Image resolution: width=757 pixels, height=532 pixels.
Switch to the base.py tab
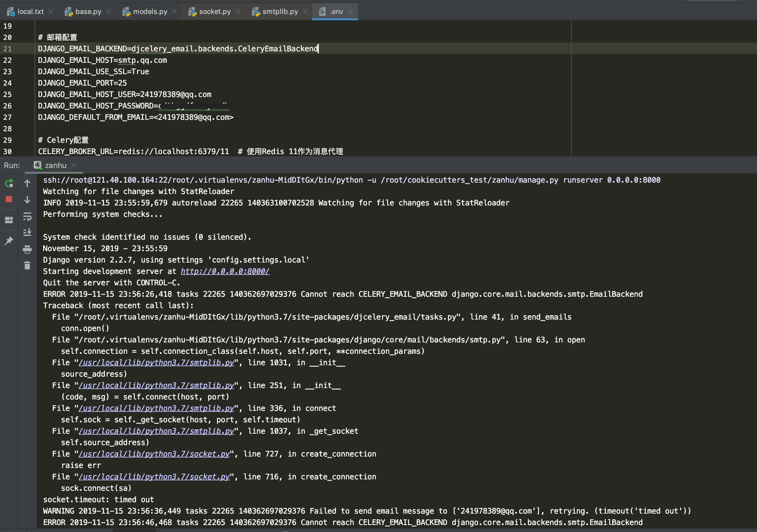[x=88, y=11]
